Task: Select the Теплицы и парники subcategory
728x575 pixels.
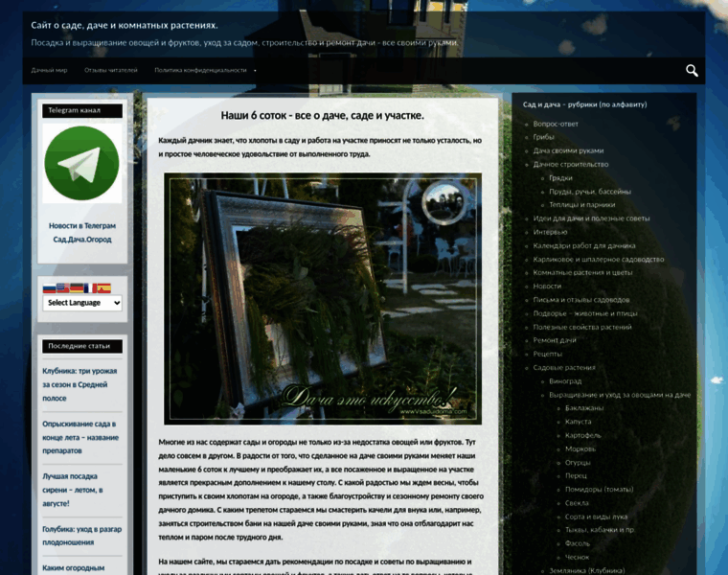Action: click(x=581, y=204)
